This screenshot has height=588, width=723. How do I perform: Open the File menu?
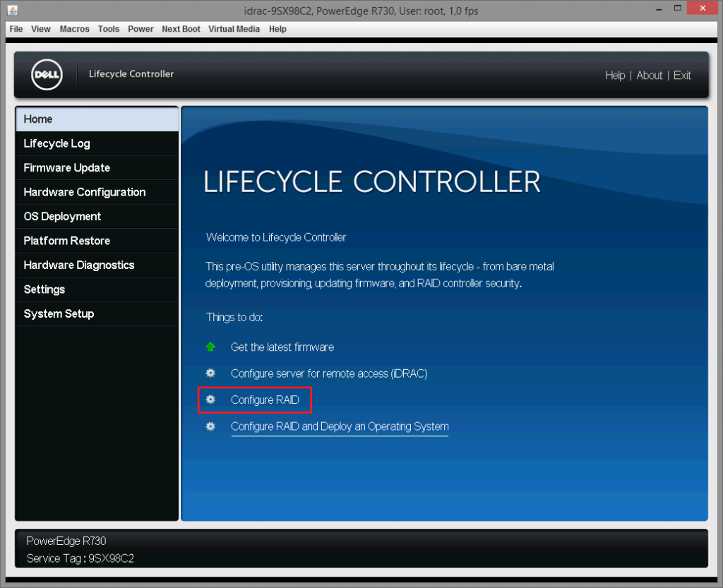(16, 29)
